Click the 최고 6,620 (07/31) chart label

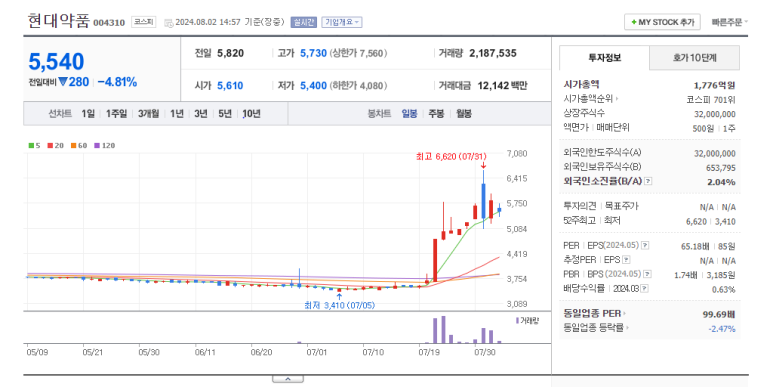click(x=451, y=156)
